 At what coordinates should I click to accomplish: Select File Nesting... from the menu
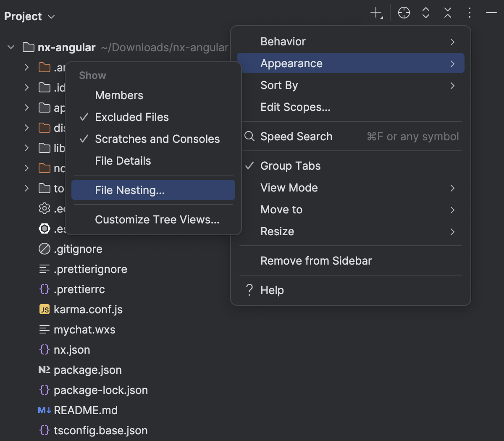click(129, 190)
